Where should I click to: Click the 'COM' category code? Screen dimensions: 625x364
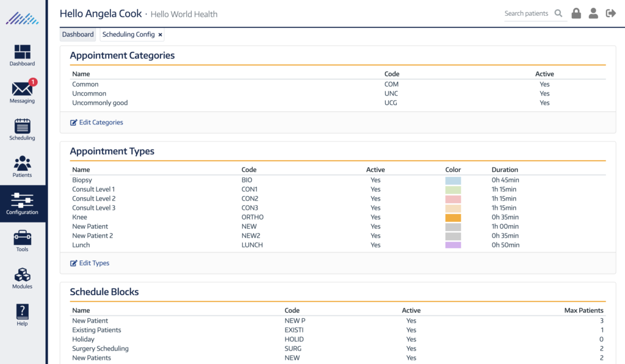(x=391, y=84)
